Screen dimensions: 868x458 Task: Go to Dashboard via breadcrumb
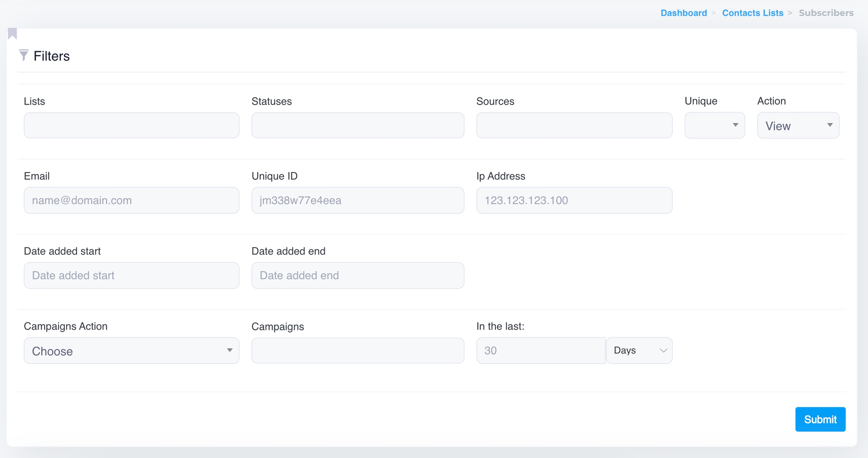click(x=683, y=13)
